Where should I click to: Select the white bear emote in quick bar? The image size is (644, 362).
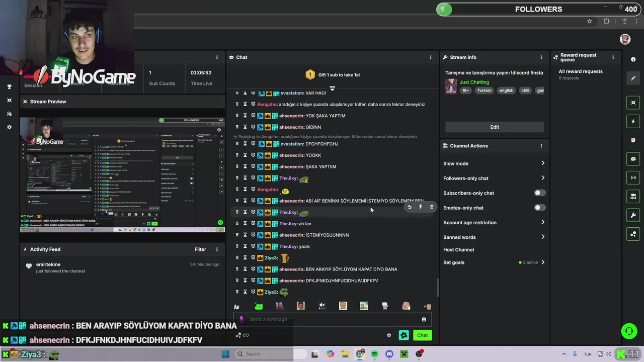click(385, 306)
